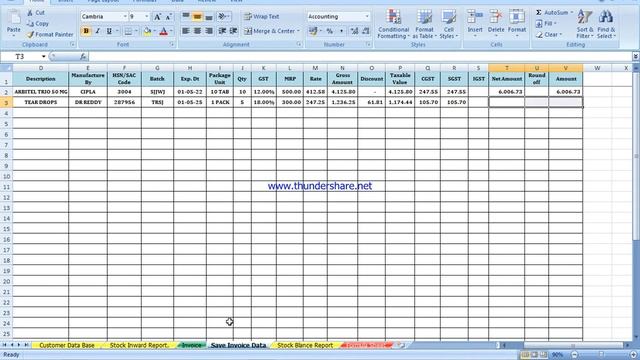This screenshot has height=360, width=640.
Task: Center text horizontally
Action: click(197, 31)
